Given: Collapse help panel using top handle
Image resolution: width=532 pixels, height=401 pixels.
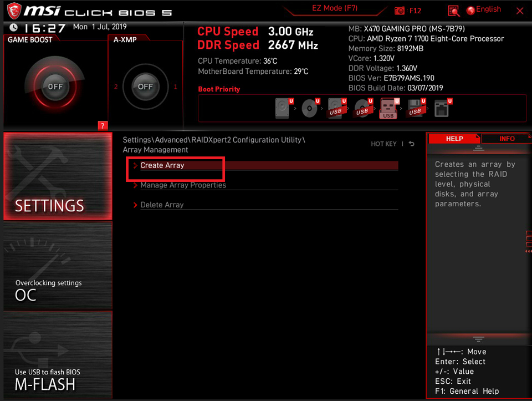Looking at the screenshot, I should click(478, 148).
